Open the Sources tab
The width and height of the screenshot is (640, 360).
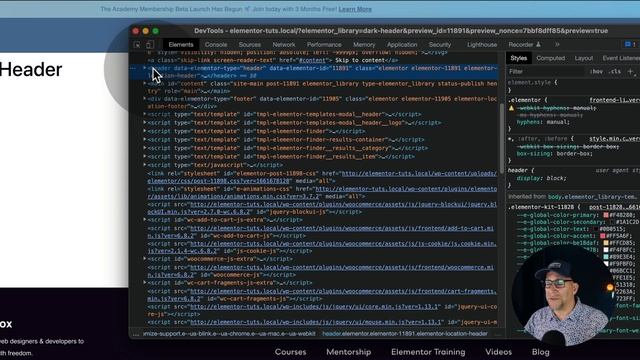(250, 44)
